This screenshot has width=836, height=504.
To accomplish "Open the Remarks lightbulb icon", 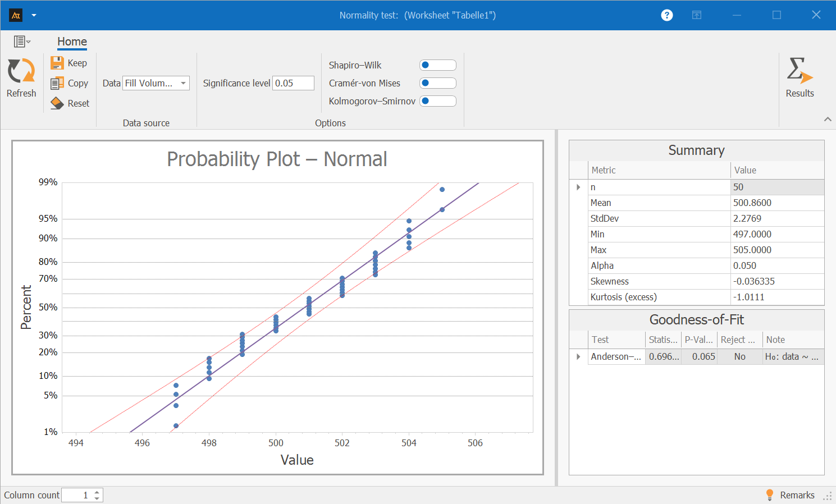I will click(770, 494).
